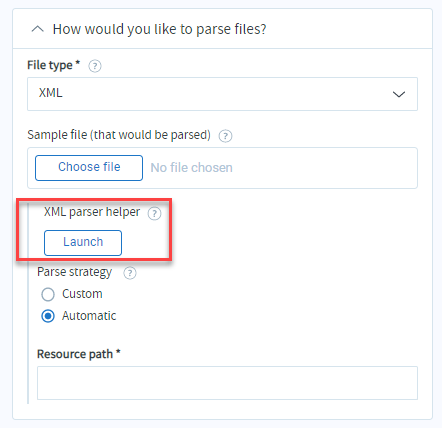
Task: Show help for Sample file field
Action: pos(225,136)
